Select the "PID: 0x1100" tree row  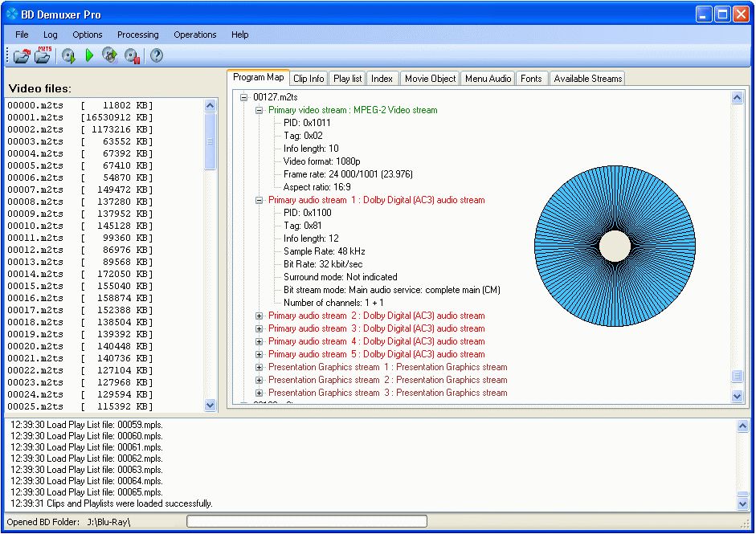click(307, 213)
